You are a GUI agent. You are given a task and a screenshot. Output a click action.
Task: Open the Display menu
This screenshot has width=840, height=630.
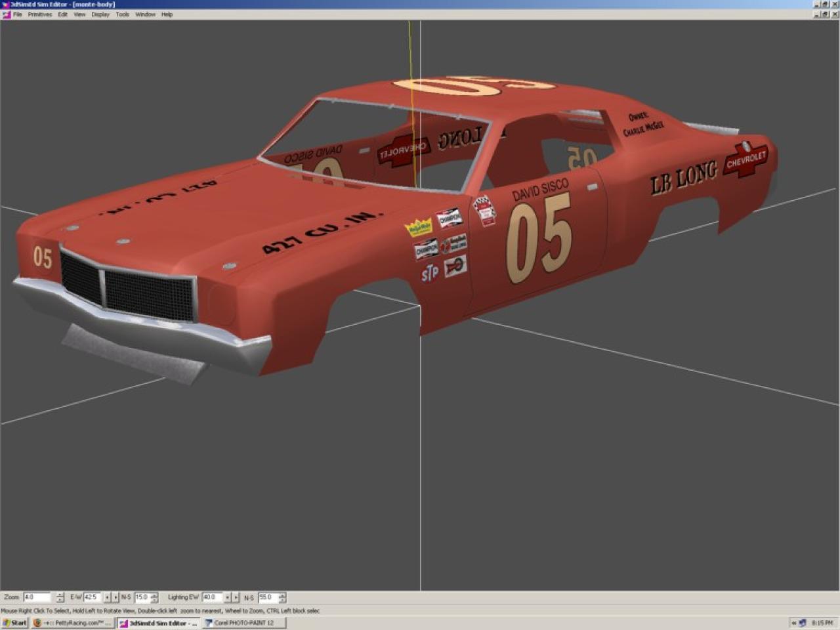(x=100, y=14)
